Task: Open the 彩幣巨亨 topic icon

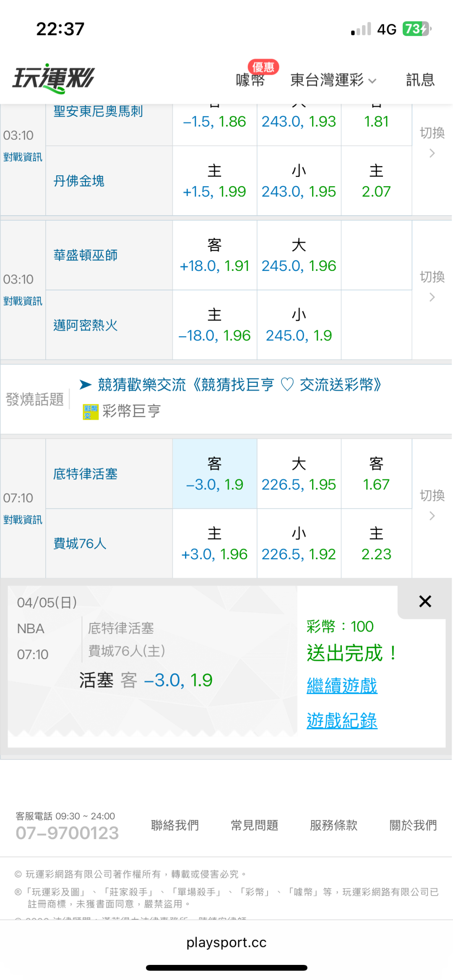Action: coord(91,411)
